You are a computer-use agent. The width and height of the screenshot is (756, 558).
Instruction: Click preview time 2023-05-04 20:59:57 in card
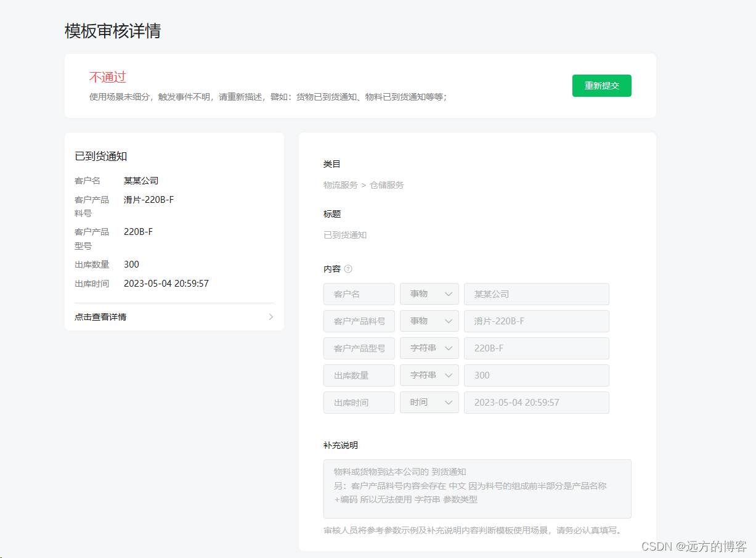point(166,284)
